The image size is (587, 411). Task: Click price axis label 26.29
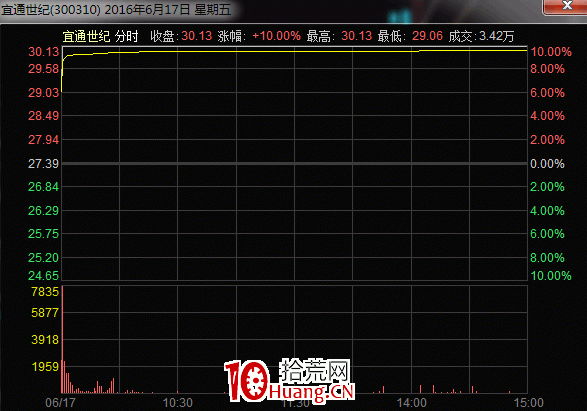[x=44, y=211]
